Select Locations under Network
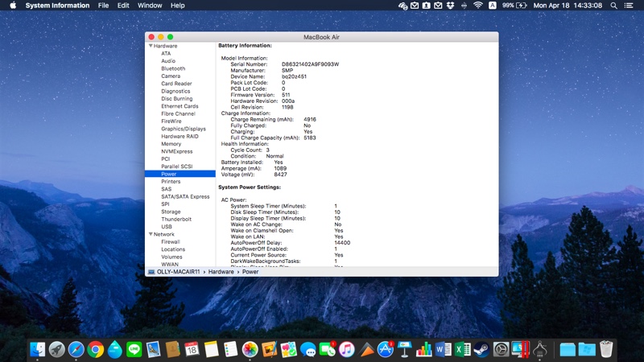Viewport: 644px width, 362px height. point(173,249)
